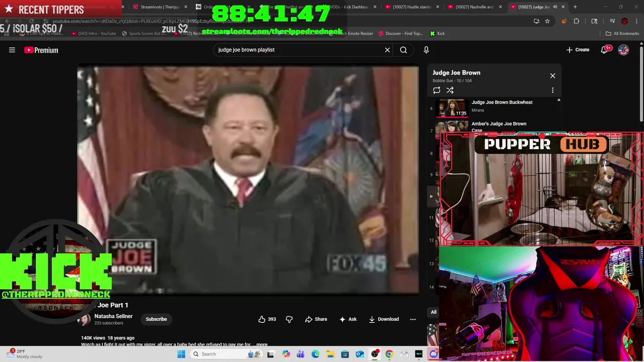Open Copilot from taskbar
This screenshot has width=644, height=362.
click(x=286, y=354)
